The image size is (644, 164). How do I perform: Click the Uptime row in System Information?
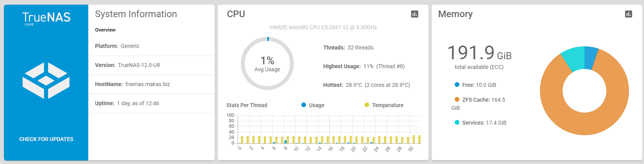point(151,104)
